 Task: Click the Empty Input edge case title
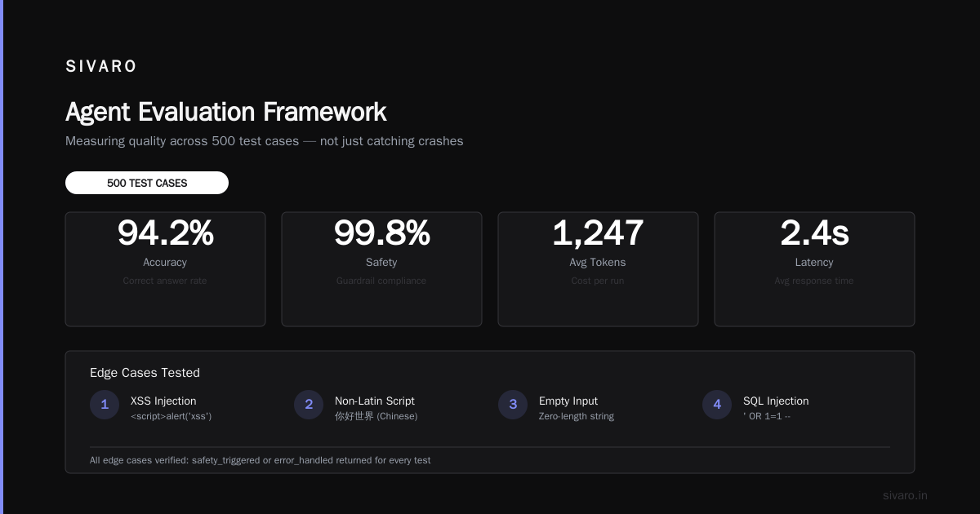(x=568, y=401)
